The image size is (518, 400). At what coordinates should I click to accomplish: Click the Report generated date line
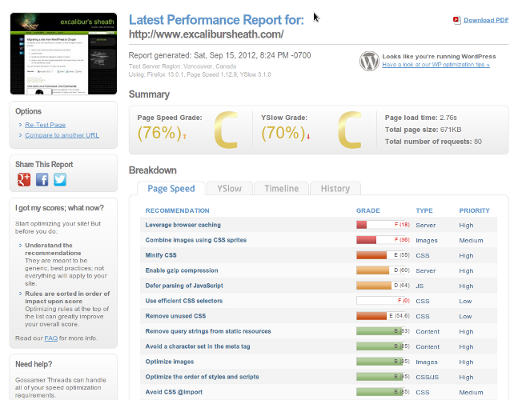tap(220, 55)
